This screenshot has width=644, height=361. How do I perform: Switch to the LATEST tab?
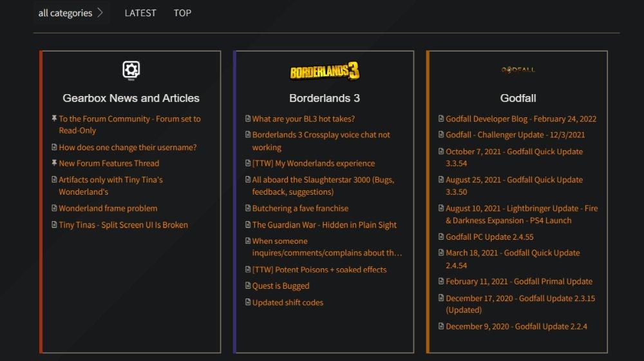tap(140, 13)
